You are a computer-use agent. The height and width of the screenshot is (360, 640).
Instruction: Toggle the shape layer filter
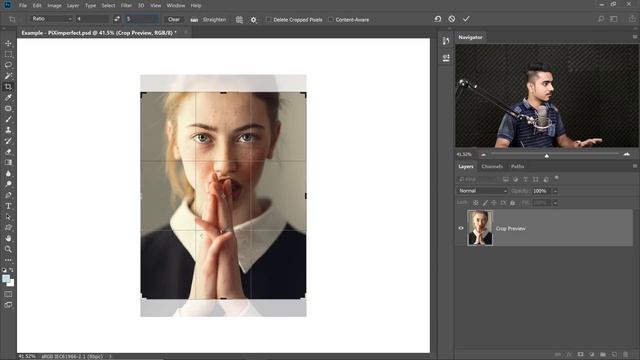pos(536,180)
